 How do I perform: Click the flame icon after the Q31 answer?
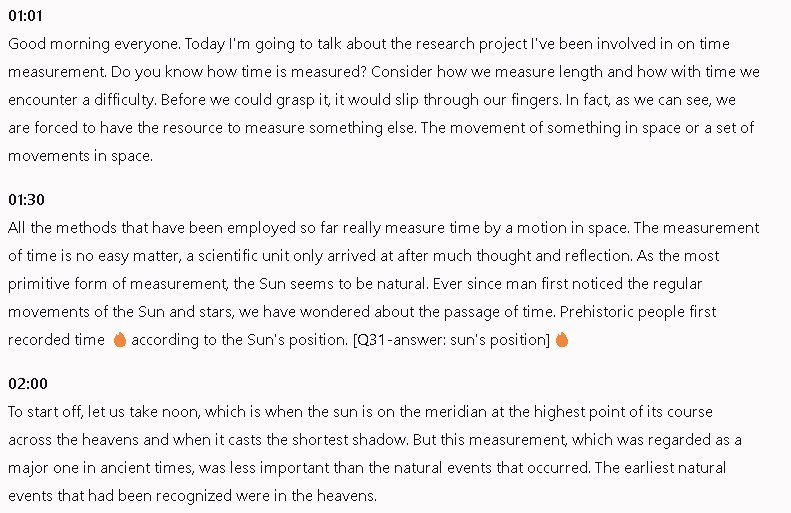click(x=561, y=340)
